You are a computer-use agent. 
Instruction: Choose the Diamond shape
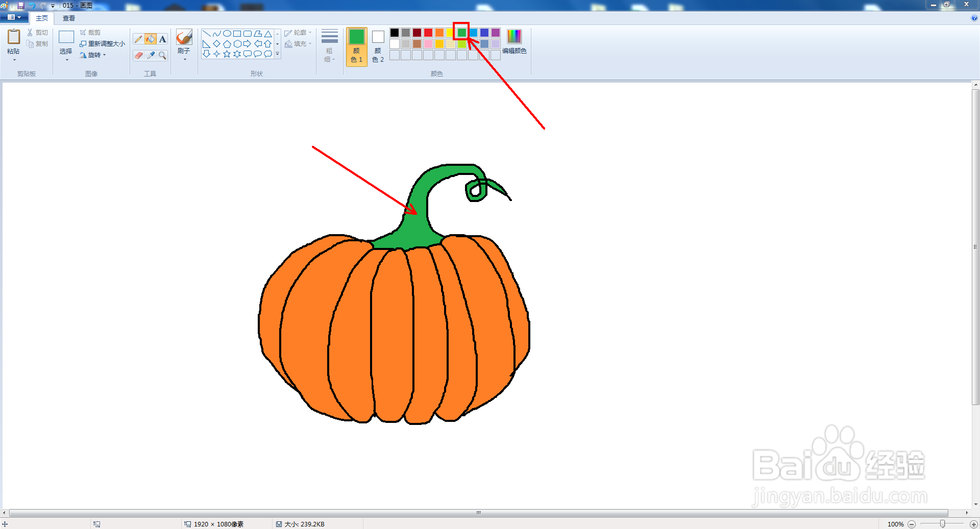click(217, 44)
